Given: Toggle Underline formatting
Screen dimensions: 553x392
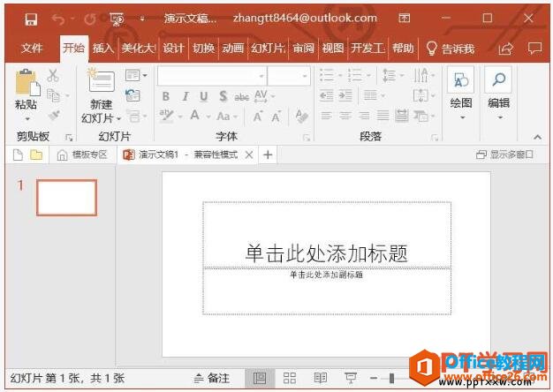Looking at the screenshot, I should point(204,96).
